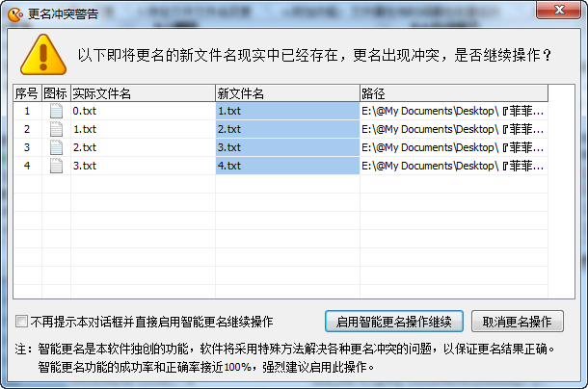The width and height of the screenshot is (588, 389).
Task: Click the 路径 column header
Action: pos(453,93)
